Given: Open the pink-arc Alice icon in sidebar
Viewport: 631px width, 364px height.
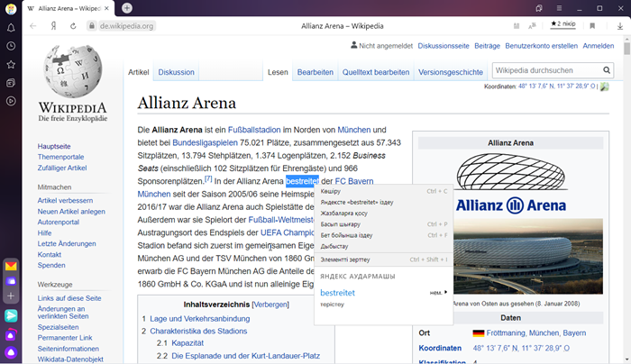Looking at the screenshot, I should 11,334.
